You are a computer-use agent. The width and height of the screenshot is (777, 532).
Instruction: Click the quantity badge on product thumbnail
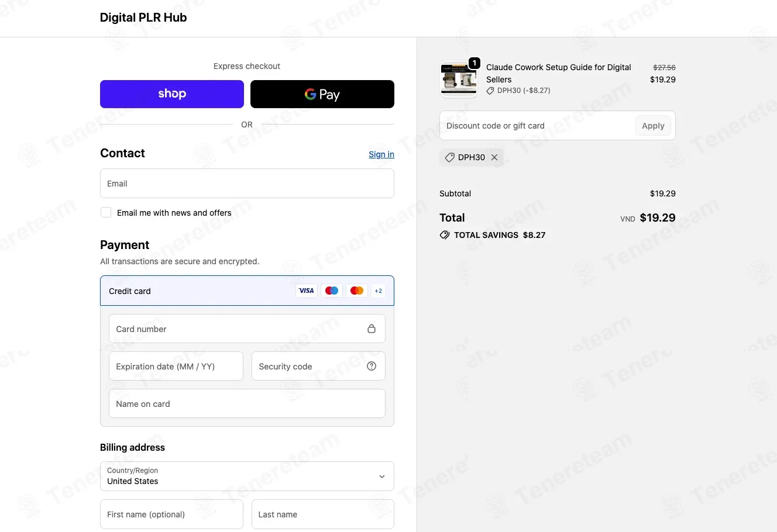coord(475,63)
